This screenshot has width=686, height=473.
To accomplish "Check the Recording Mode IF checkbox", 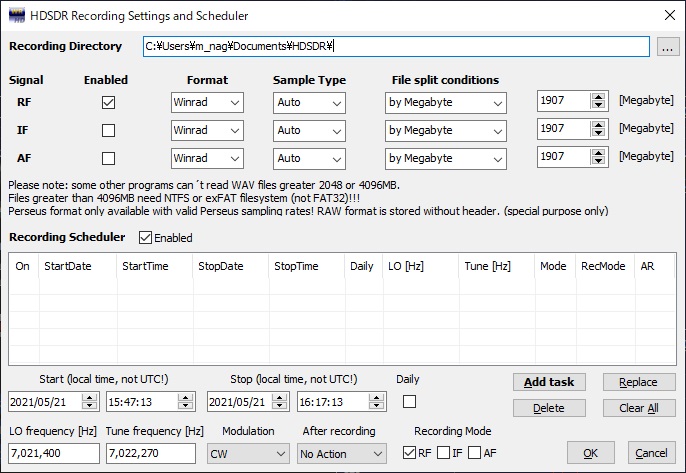I will point(443,452).
